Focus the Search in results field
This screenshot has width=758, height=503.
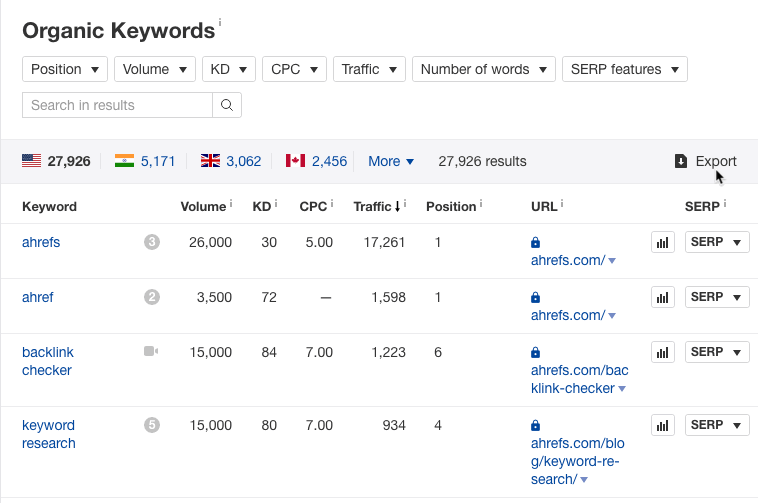click(118, 105)
